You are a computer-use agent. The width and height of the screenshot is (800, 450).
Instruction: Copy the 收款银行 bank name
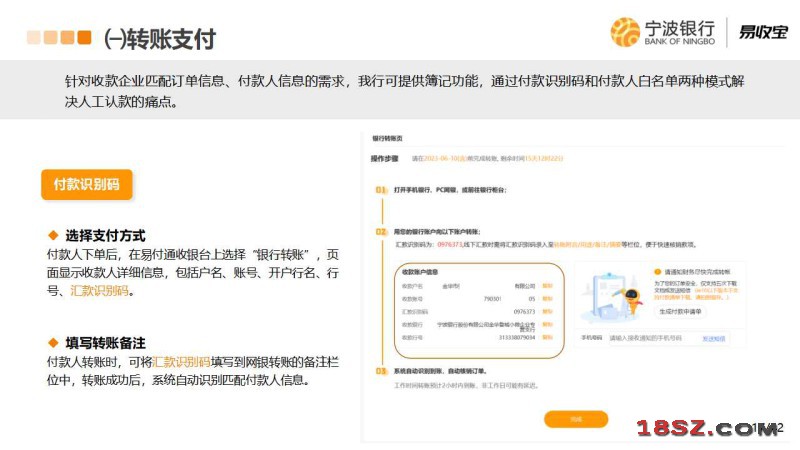click(547, 325)
